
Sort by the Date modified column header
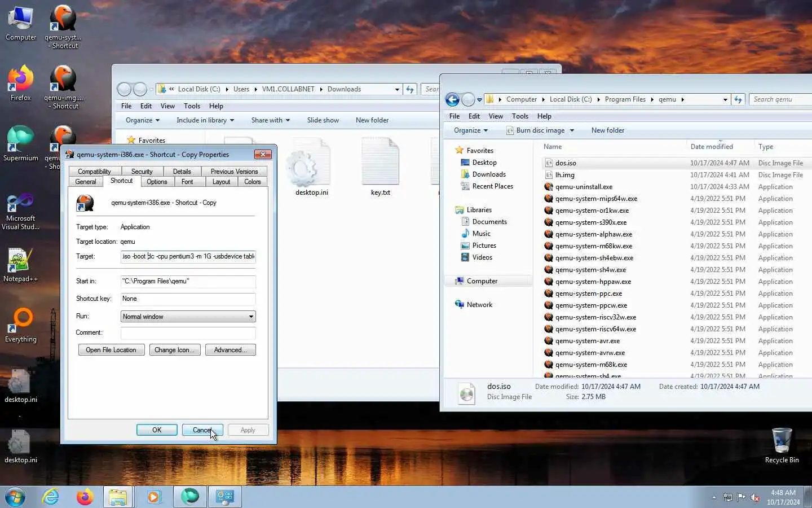(712, 147)
